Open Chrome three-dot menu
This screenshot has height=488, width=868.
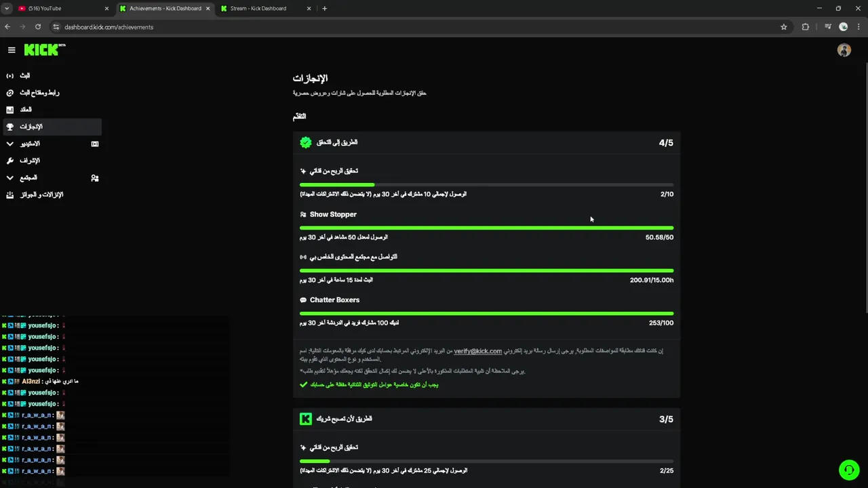pyautogui.click(x=858, y=27)
